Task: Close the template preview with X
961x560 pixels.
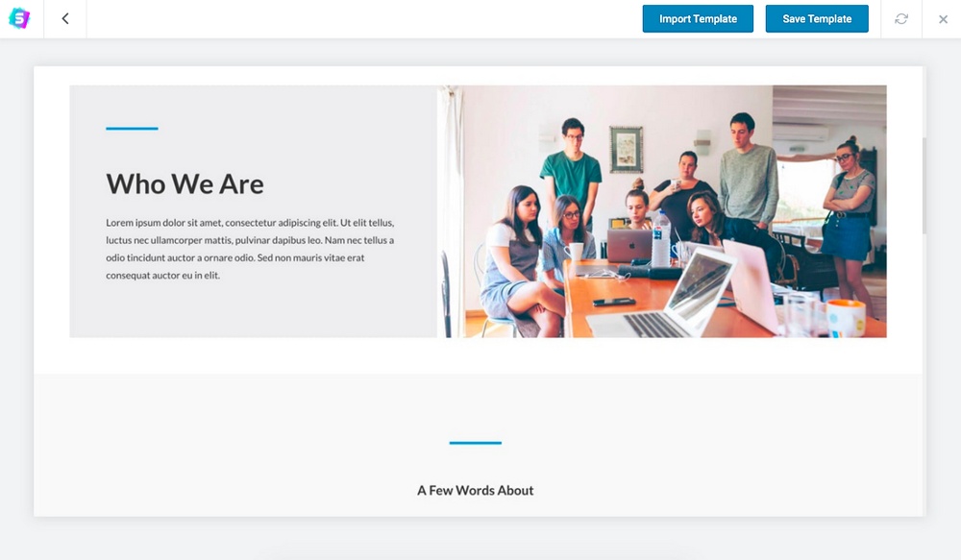Action: click(x=944, y=19)
